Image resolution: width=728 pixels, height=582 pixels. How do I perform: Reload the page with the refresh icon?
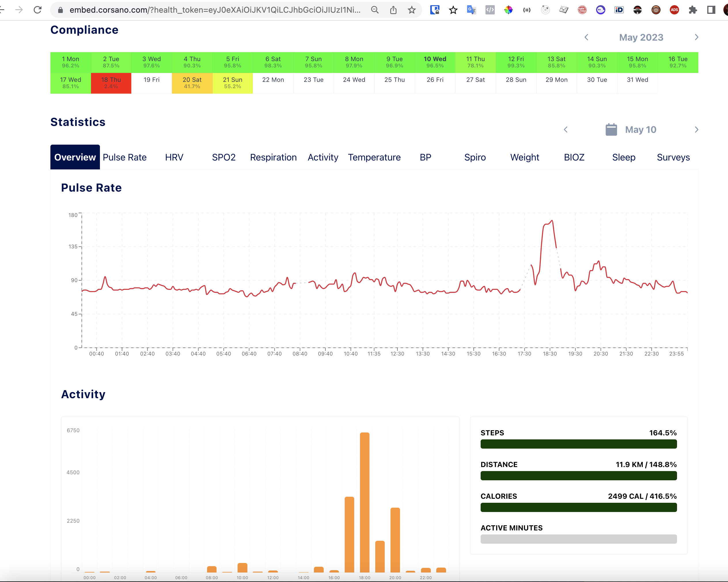[37, 10]
